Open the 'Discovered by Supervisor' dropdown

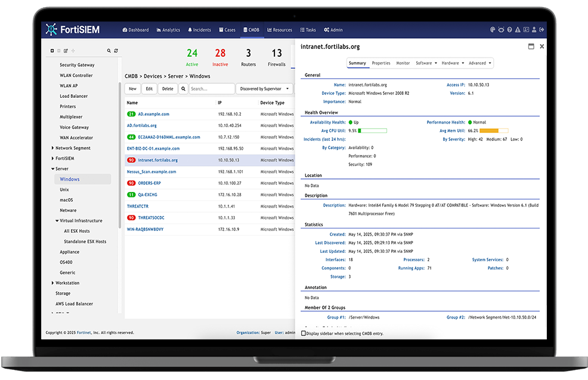tap(265, 89)
